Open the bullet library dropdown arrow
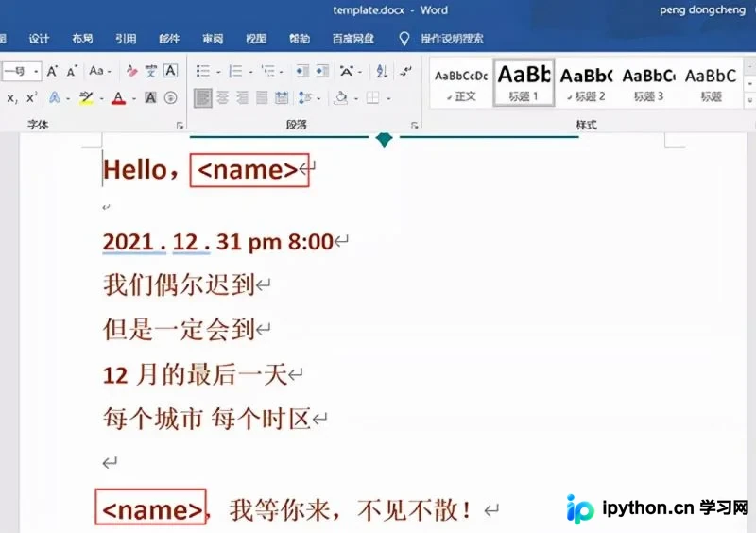 coord(218,73)
